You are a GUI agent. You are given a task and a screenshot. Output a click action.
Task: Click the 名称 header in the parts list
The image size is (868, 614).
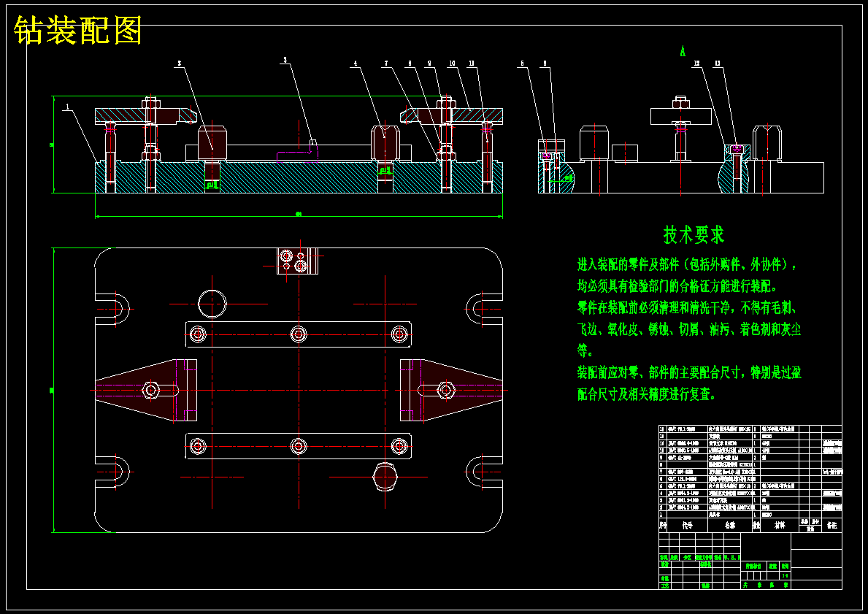[x=731, y=526]
